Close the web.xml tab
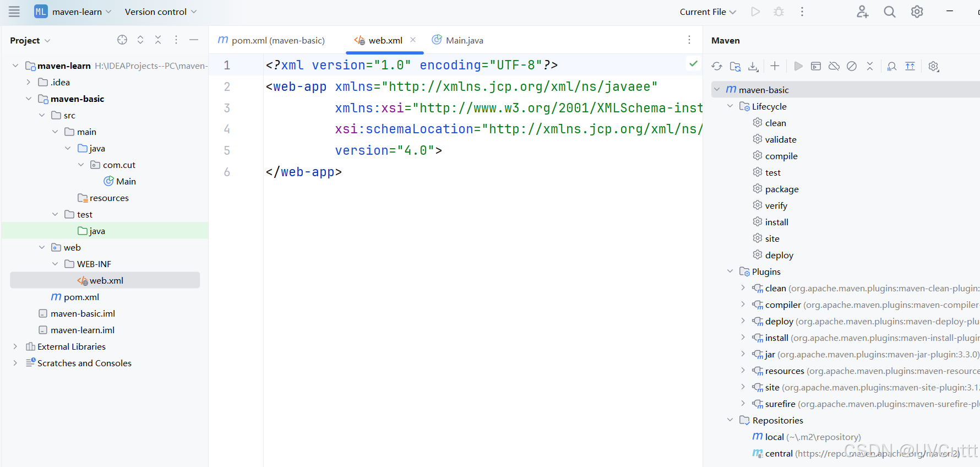The image size is (980, 467). tap(413, 40)
